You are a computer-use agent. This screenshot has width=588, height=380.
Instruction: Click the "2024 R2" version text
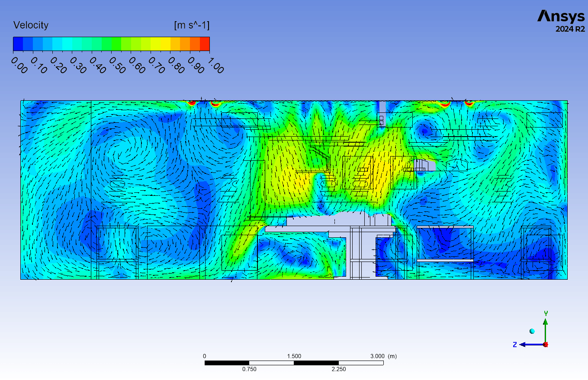tap(570, 29)
